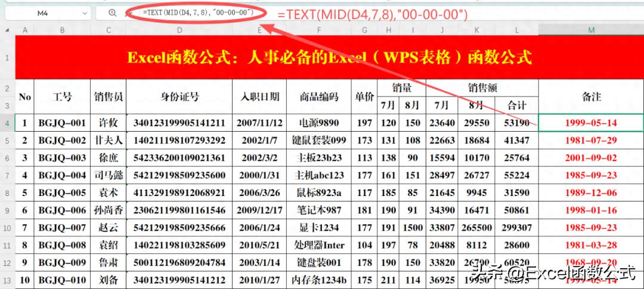
Task: Click the '销量' merged header cell
Action: [x=402, y=88]
